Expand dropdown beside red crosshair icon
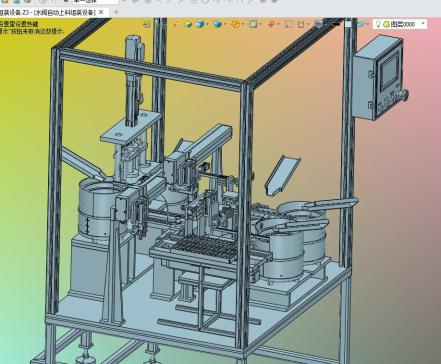 tap(278, 24)
